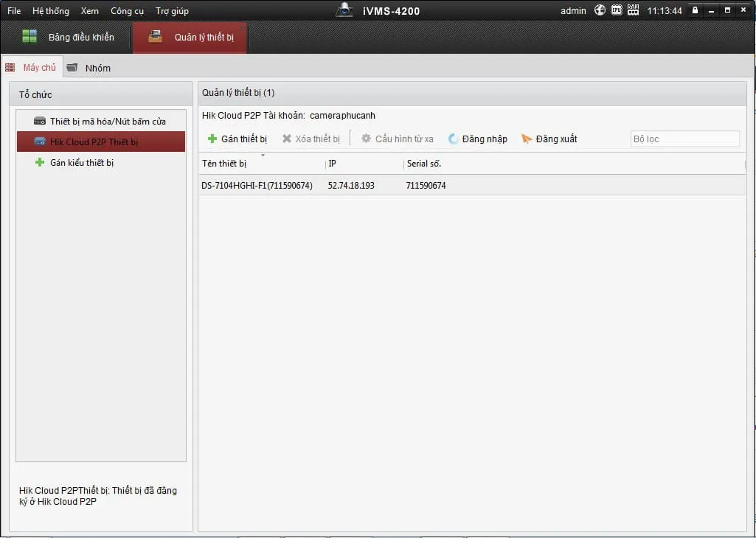This screenshot has height=538, width=756.
Task: Open the File menu
Action: coord(14,11)
